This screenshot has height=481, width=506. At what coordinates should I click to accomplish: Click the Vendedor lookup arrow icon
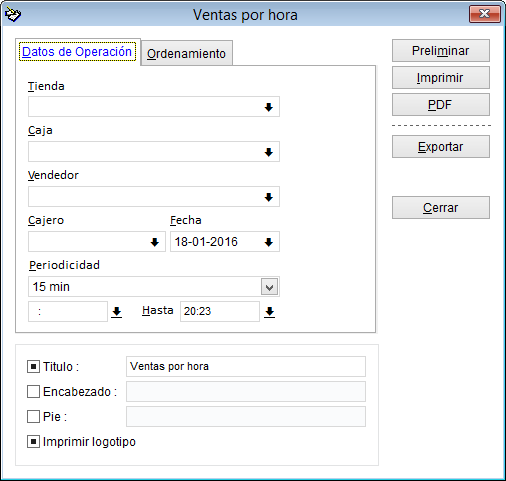pyautogui.click(x=269, y=197)
